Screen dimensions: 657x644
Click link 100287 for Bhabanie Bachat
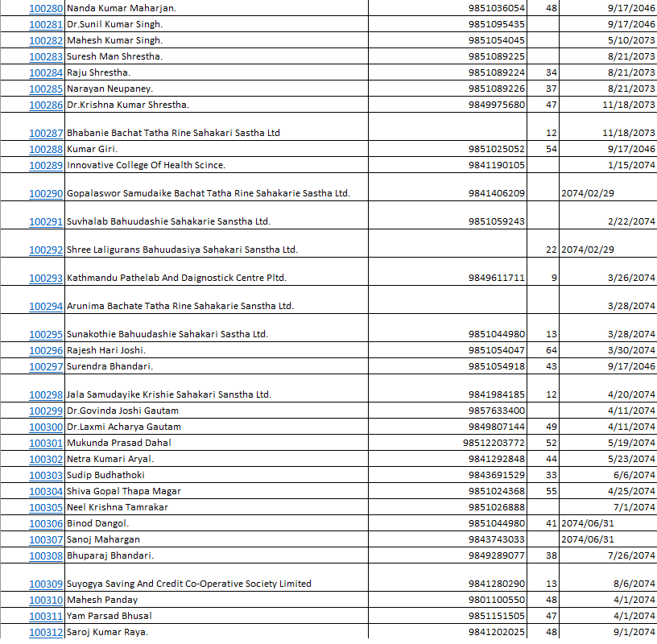[46, 133]
